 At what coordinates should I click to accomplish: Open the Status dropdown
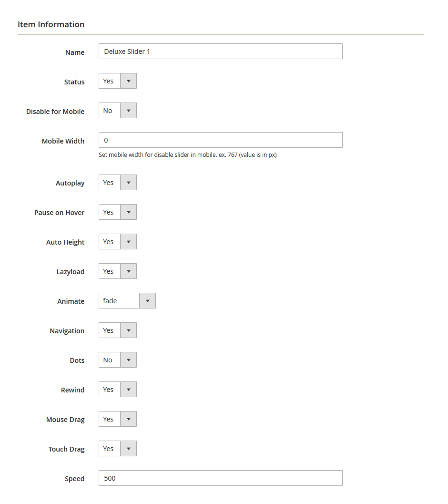pyautogui.click(x=118, y=81)
